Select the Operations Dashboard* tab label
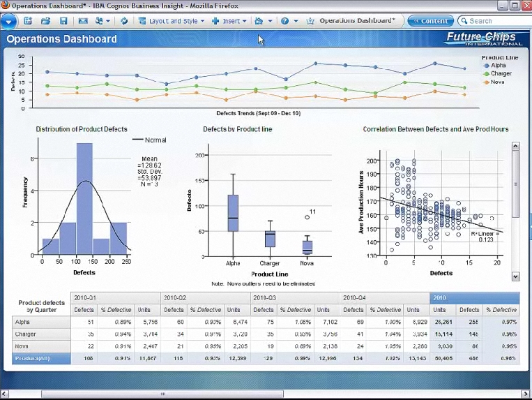Screen dimensions: 532x400 pyautogui.click(x=357, y=21)
